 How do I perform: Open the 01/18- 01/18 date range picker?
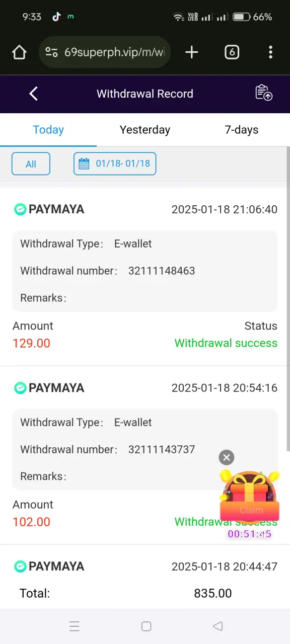115,164
